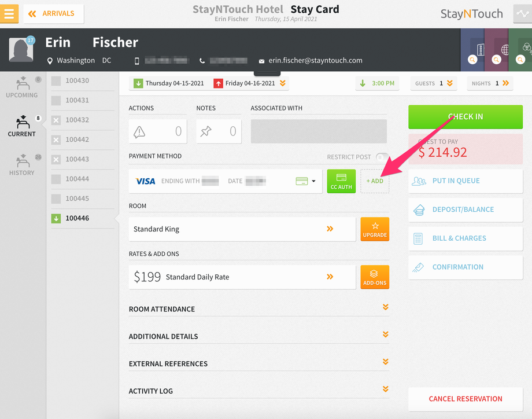
Task: Add a new payment method
Action: click(x=375, y=181)
